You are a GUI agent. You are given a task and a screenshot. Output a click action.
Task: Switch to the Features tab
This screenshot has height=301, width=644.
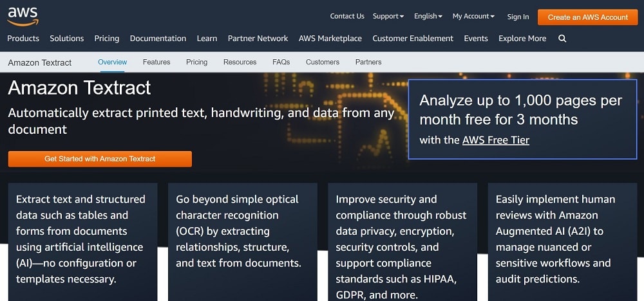click(x=156, y=62)
